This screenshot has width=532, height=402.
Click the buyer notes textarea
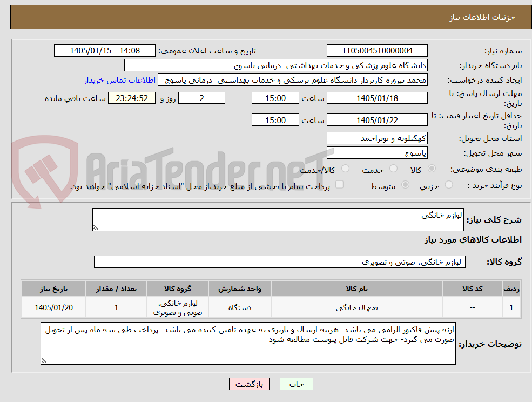pos(248,343)
